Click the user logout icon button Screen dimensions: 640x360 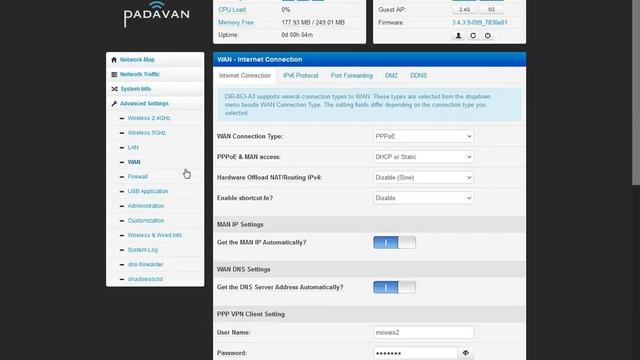[458, 36]
